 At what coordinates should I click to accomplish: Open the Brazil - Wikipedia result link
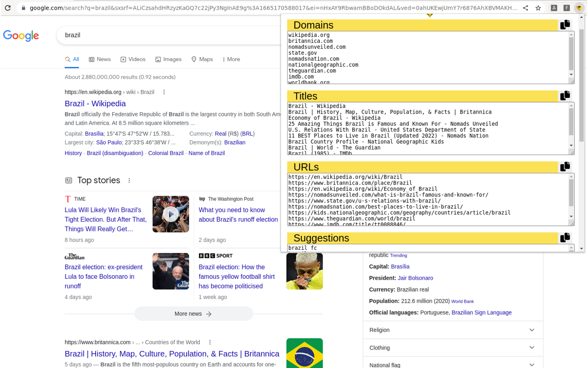95,103
